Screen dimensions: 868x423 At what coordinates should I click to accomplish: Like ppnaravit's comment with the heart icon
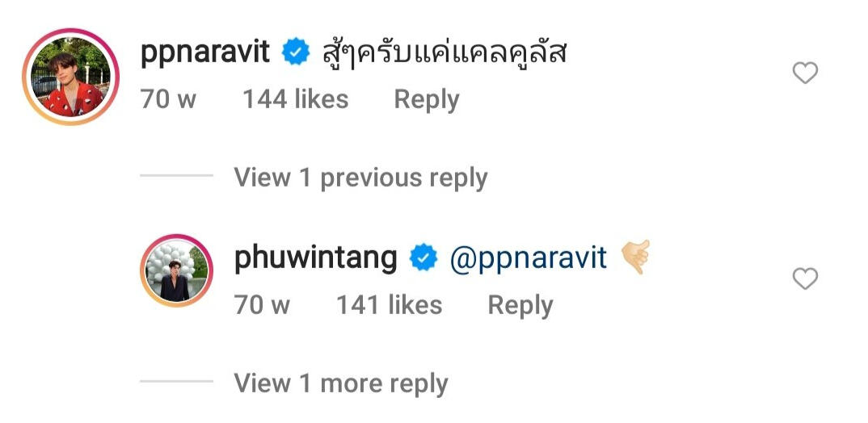[x=805, y=73]
